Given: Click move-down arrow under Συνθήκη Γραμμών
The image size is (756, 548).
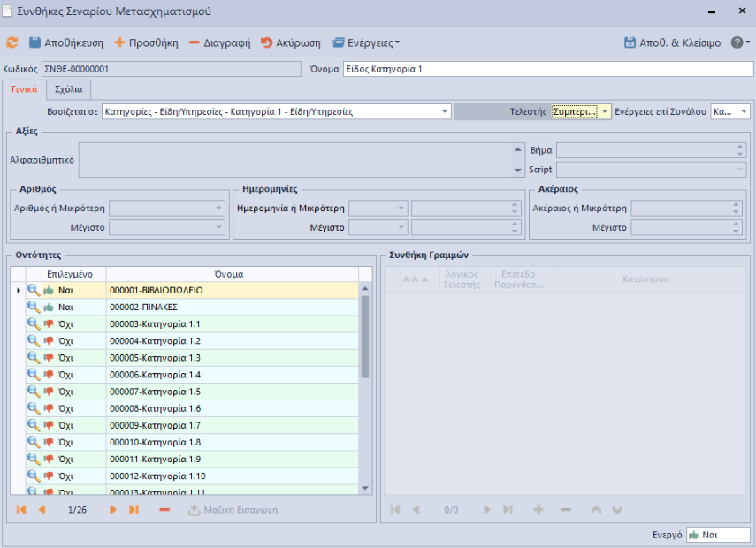Looking at the screenshot, I should point(617,509).
